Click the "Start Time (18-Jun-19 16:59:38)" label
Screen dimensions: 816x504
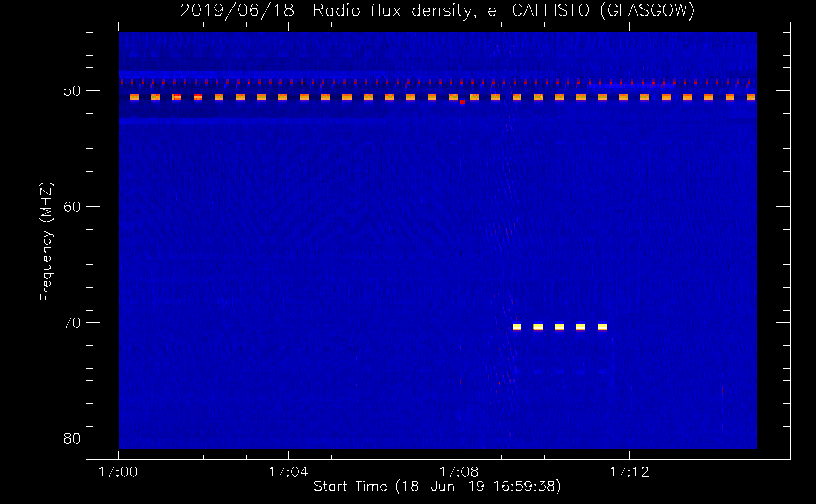click(437, 487)
